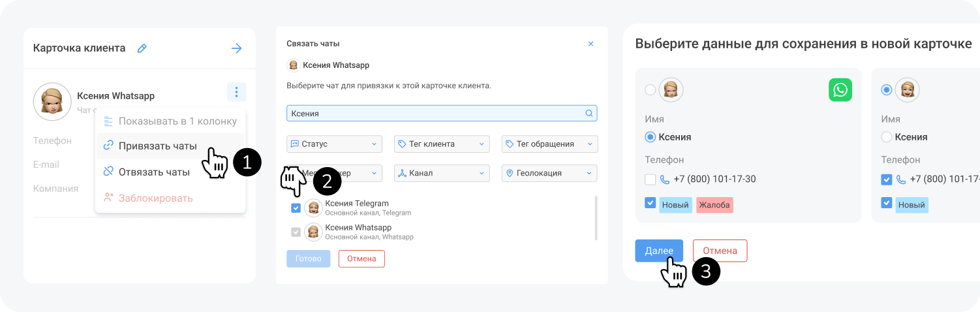Click the green WhatsApp icon on the card

click(840, 90)
